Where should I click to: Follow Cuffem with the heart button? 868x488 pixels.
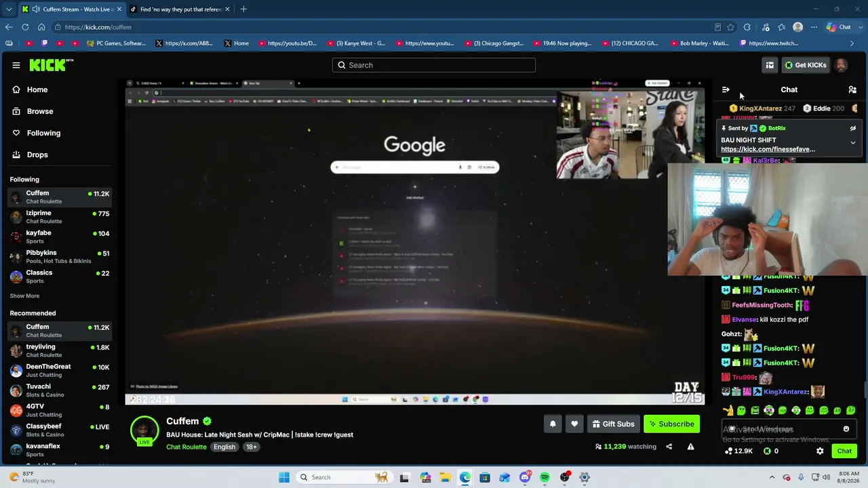(x=574, y=424)
